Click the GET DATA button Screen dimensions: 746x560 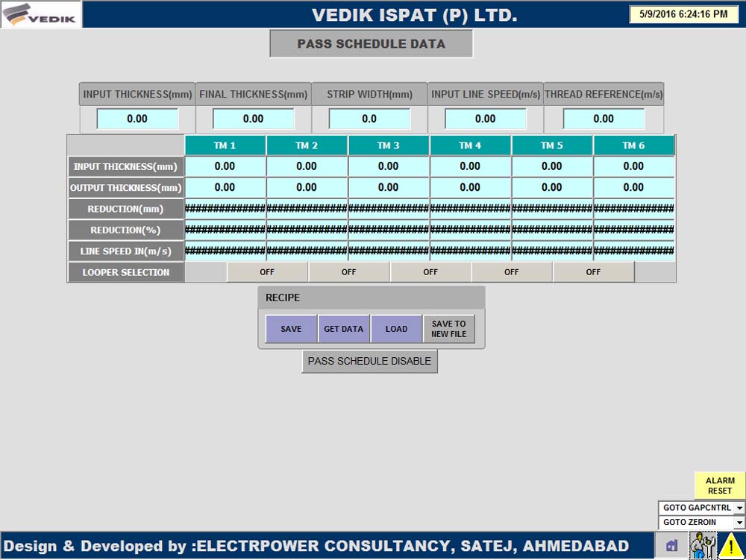(343, 329)
